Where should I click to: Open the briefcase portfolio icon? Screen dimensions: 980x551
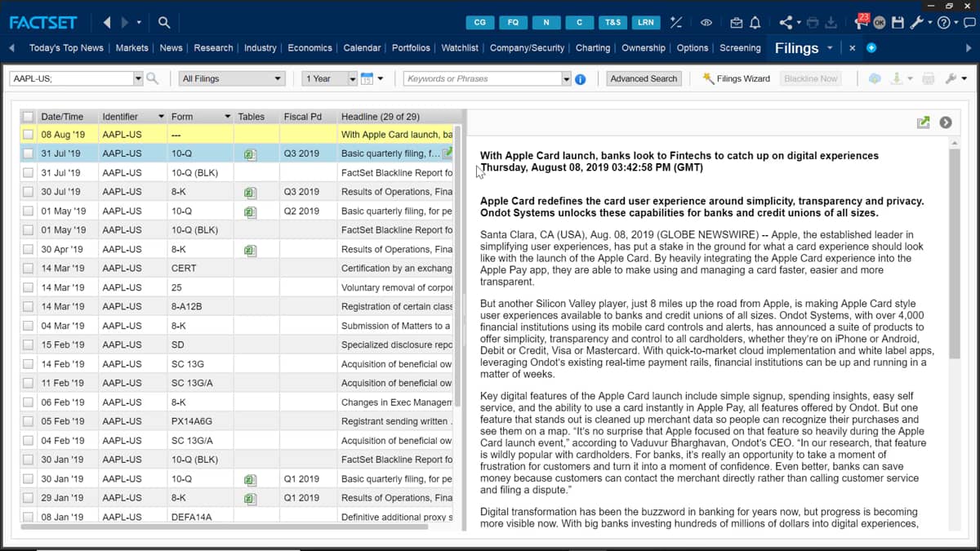(737, 23)
